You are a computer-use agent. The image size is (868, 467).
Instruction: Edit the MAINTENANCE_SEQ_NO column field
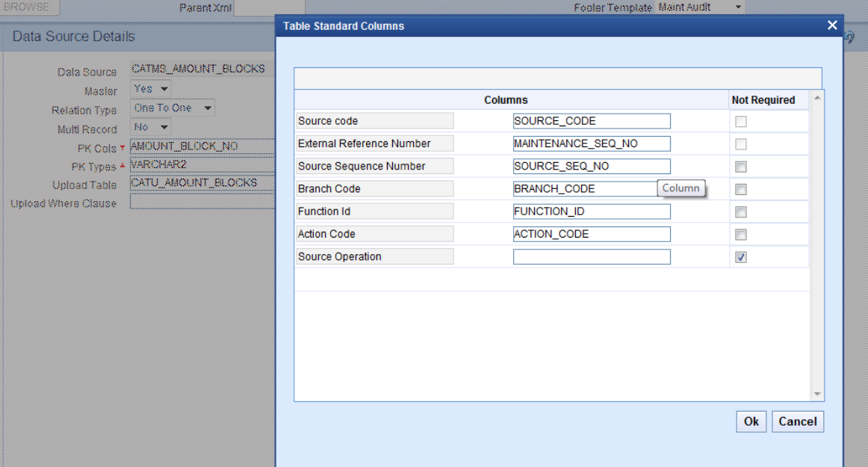click(x=592, y=143)
